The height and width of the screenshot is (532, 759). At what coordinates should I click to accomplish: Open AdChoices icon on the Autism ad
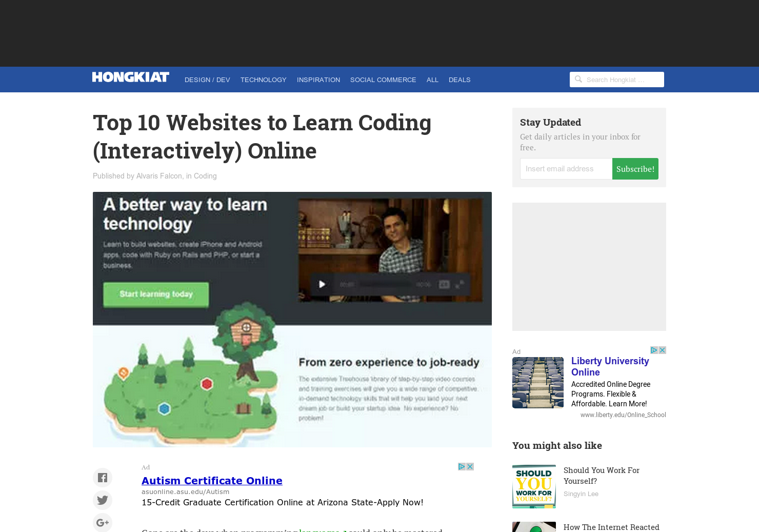[x=461, y=466]
